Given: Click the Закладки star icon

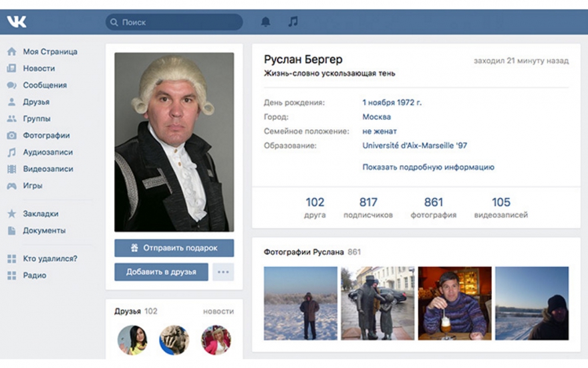Looking at the screenshot, I should 11,214.
